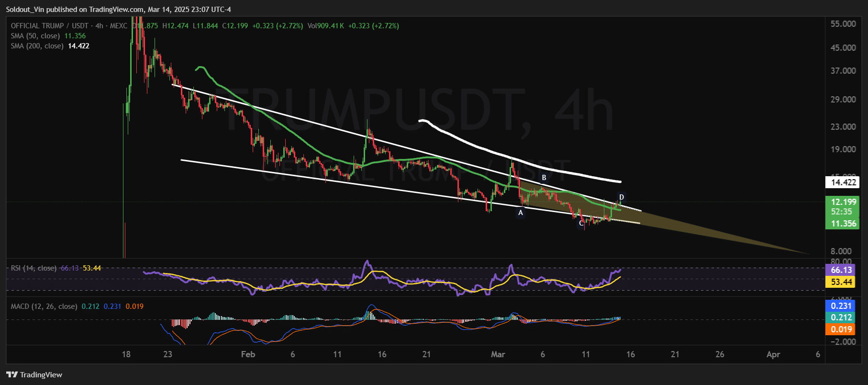Click the orange 0.019 histogram value label

click(841, 329)
